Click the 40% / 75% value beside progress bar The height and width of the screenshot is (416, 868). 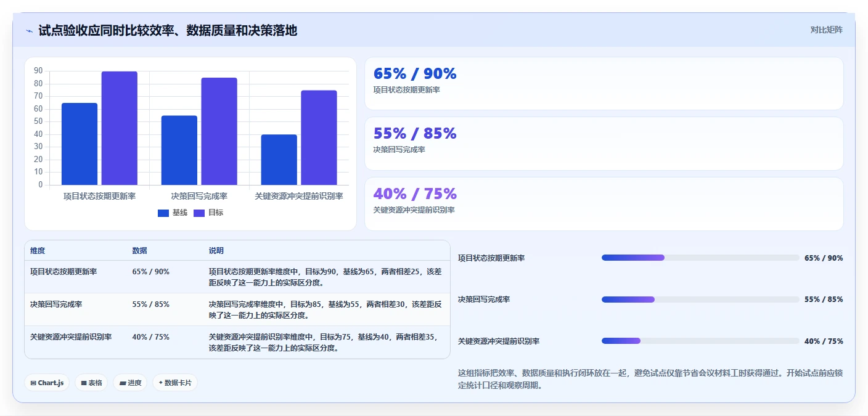(824, 341)
